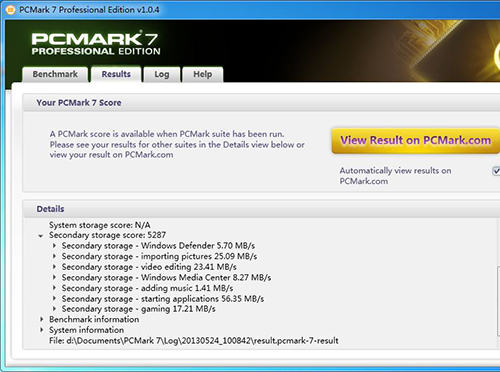The height and width of the screenshot is (372, 500).
Task: Select the Secondary storage score: 5287 text
Action: pyautogui.click(x=107, y=235)
